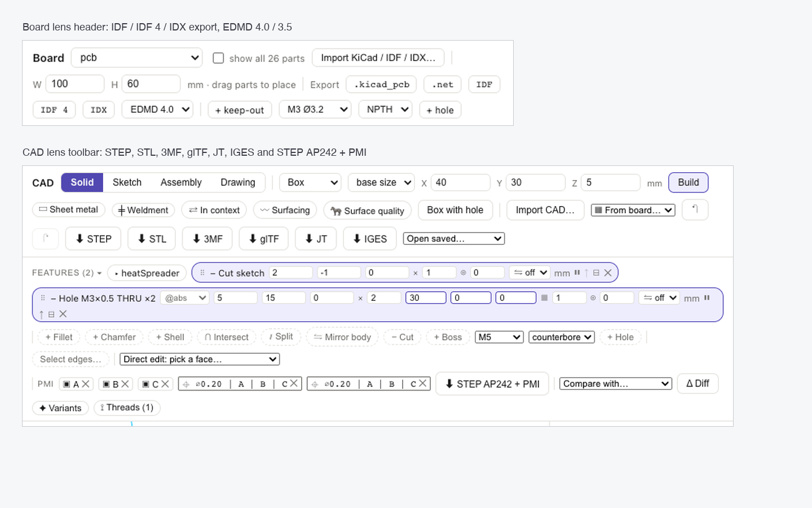
Task: Open the Assembly tab
Action: point(181,182)
